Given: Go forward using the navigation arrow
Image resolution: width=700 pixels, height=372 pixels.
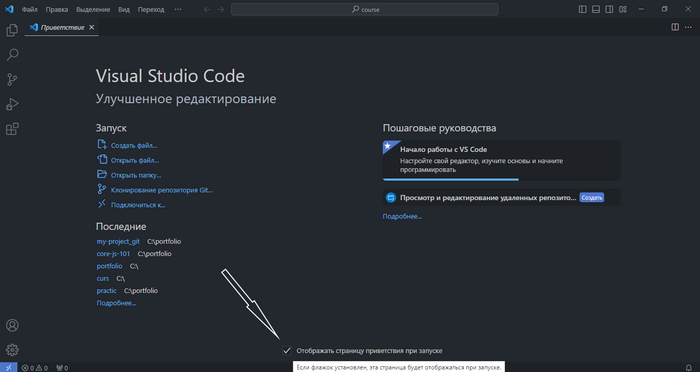Looking at the screenshot, I should click(x=221, y=9).
